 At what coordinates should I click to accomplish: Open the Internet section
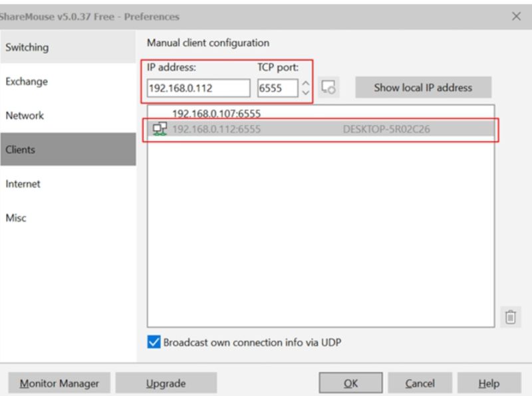point(68,184)
